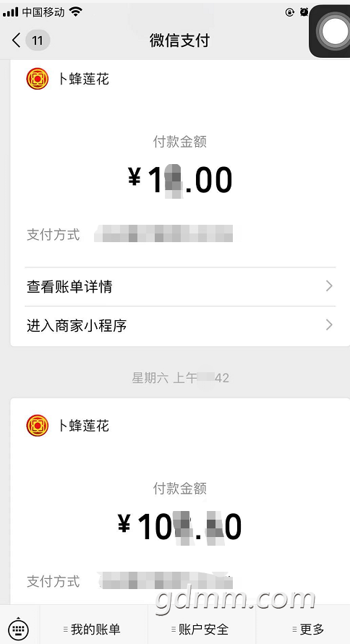Tap the second 卜蜂莲花 merchant name

83,426
